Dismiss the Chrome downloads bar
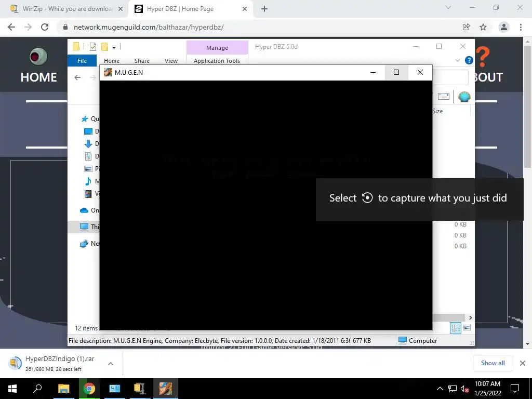Viewport: 532px width, 399px height. pyautogui.click(x=523, y=363)
